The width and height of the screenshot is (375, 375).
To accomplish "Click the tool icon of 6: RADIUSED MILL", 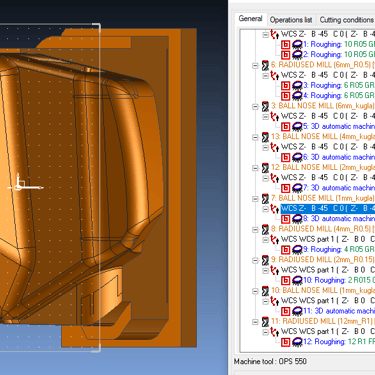I will (265, 65).
